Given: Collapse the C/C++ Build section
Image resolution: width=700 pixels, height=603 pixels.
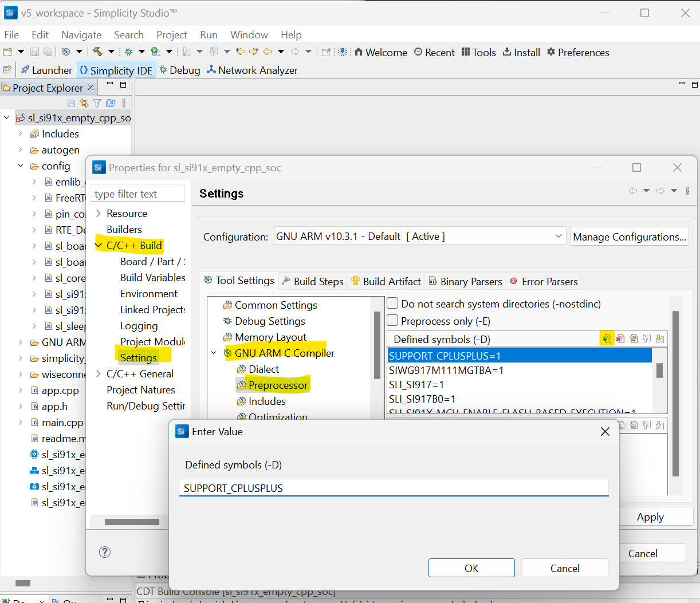Looking at the screenshot, I should point(99,245).
